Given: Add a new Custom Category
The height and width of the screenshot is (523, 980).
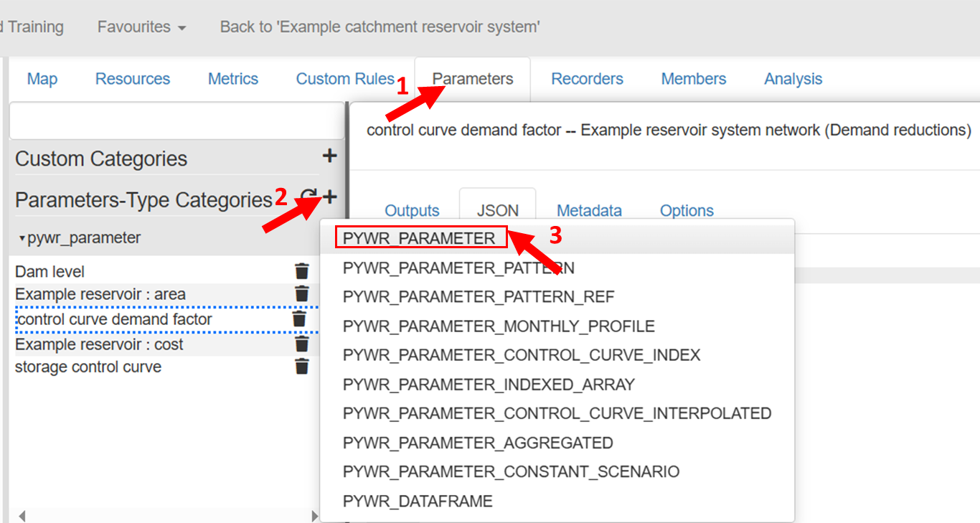Looking at the screenshot, I should point(329,156).
